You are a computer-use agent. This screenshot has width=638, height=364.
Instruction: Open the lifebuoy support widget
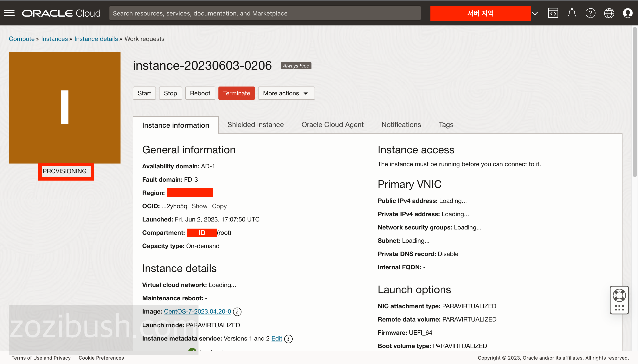pyautogui.click(x=619, y=295)
